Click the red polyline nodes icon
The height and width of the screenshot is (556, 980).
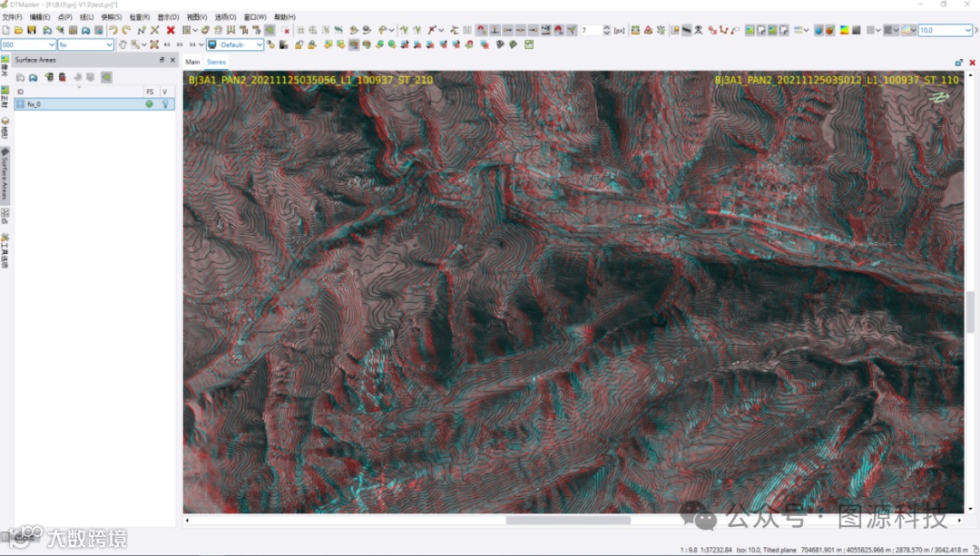(x=724, y=30)
